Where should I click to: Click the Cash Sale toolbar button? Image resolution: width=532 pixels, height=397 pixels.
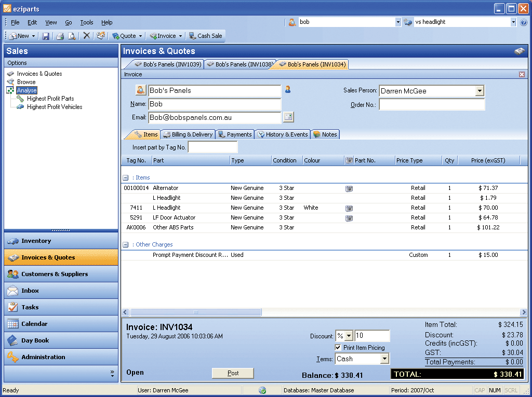coord(206,36)
